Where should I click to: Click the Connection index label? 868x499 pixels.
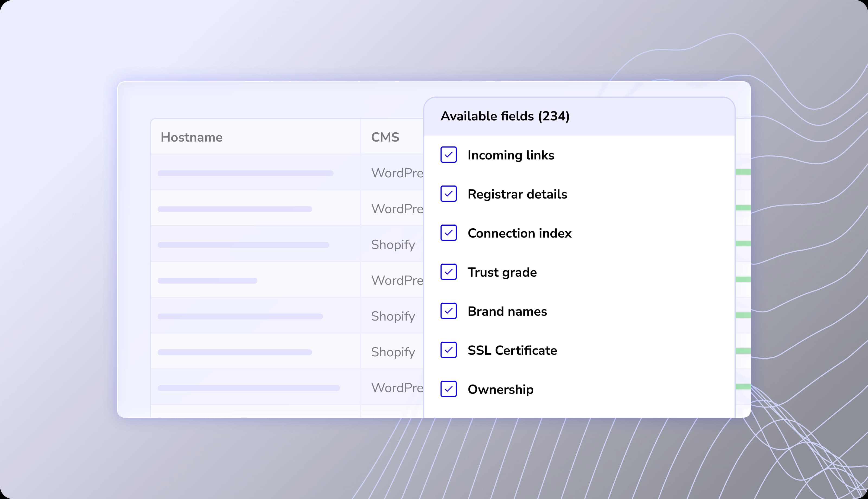coord(519,233)
